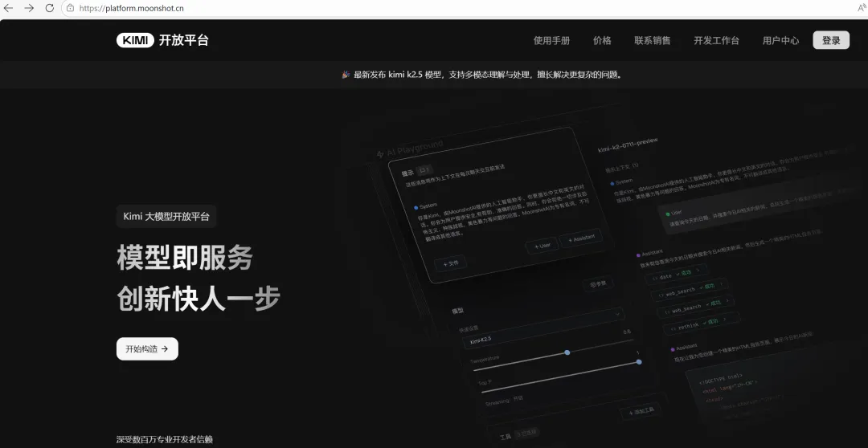The height and width of the screenshot is (448, 868).
Task: Click the 开放平台 title text
Action: click(184, 40)
